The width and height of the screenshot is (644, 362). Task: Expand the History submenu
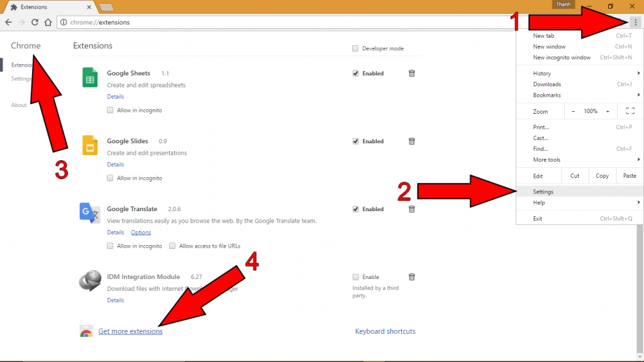pos(579,73)
